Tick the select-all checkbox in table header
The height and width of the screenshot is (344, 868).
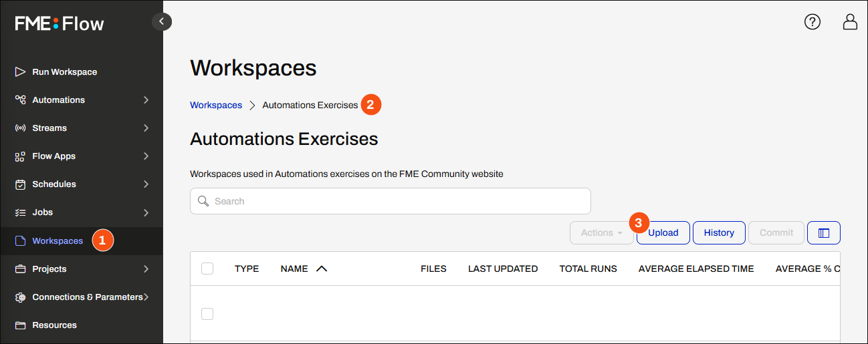[x=207, y=269]
